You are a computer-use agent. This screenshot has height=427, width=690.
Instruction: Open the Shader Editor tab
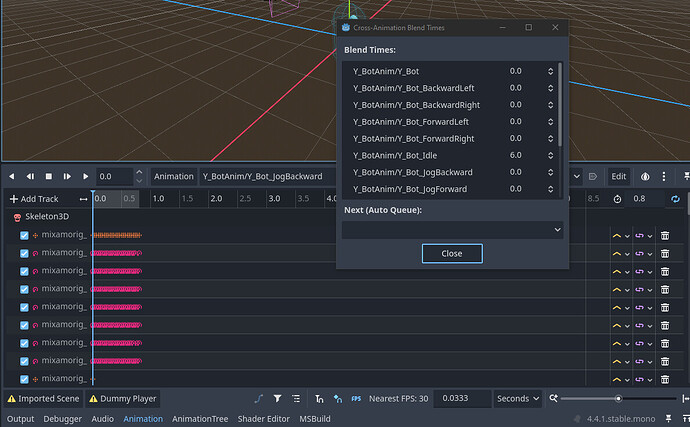(264, 419)
